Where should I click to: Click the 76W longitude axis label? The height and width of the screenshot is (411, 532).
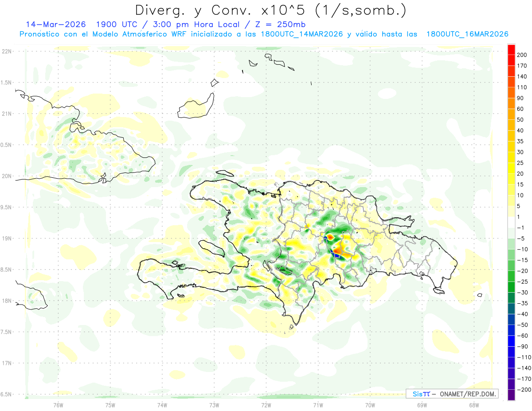click(58, 404)
